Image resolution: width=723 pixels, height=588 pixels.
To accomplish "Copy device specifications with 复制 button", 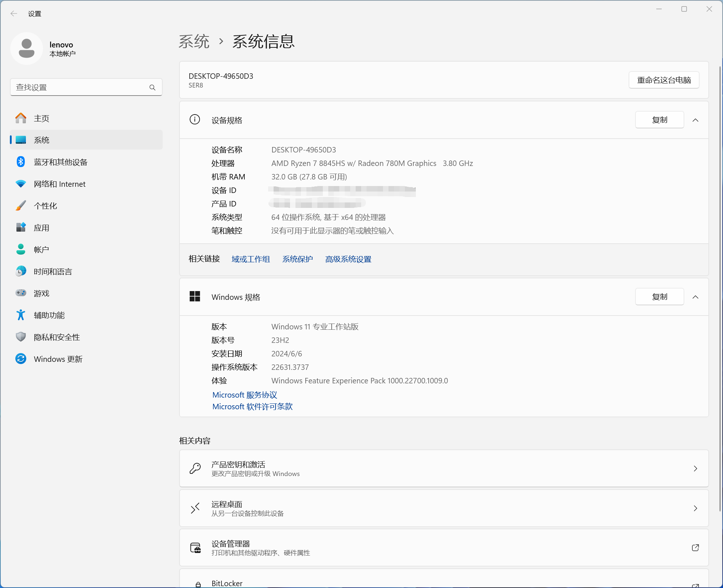I will coord(660,120).
